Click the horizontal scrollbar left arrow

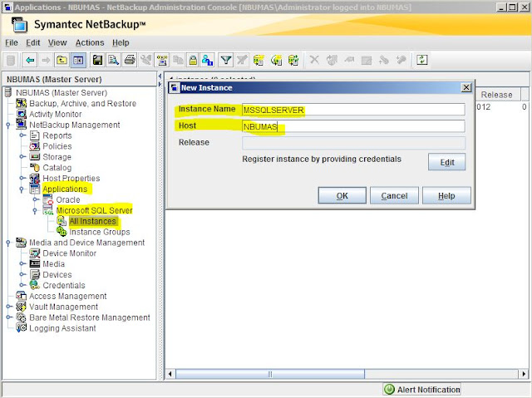coord(170,374)
